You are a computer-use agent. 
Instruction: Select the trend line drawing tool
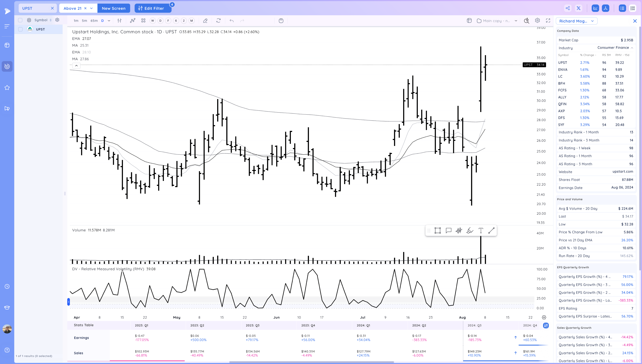click(x=491, y=230)
